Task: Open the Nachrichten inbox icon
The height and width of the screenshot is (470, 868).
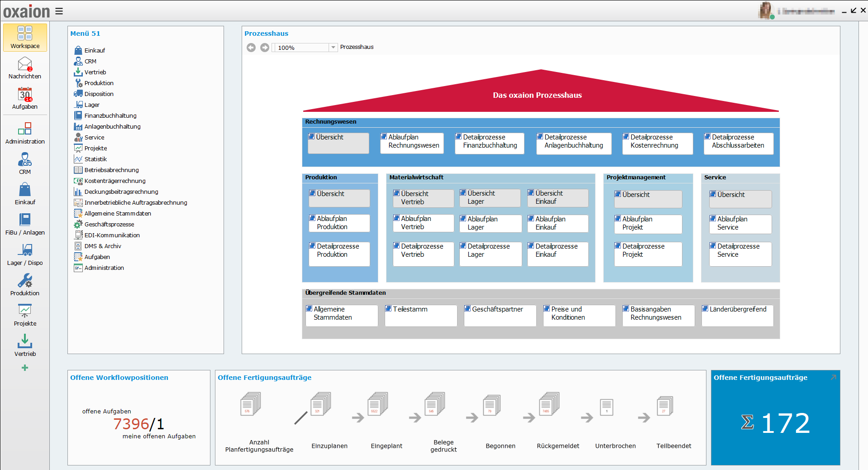Action: coord(25,64)
